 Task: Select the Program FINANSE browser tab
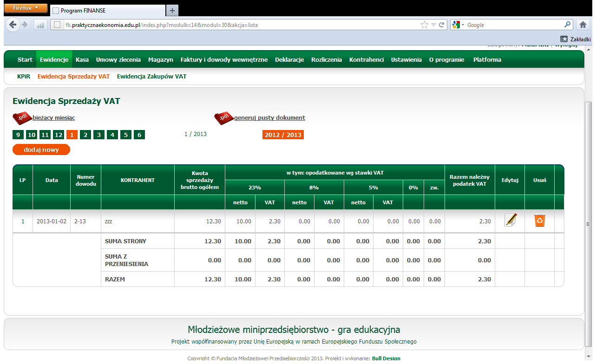tap(107, 10)
